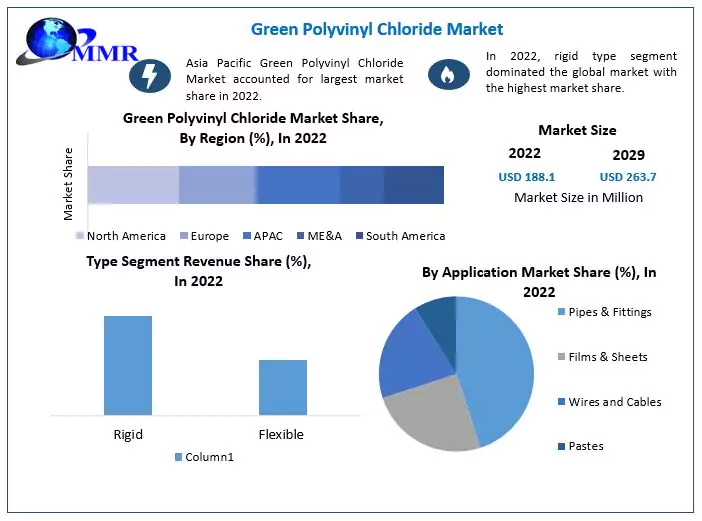702x521 pixels.
Task: Click the Column1 legend marker
Action: (x=179, y=457)
